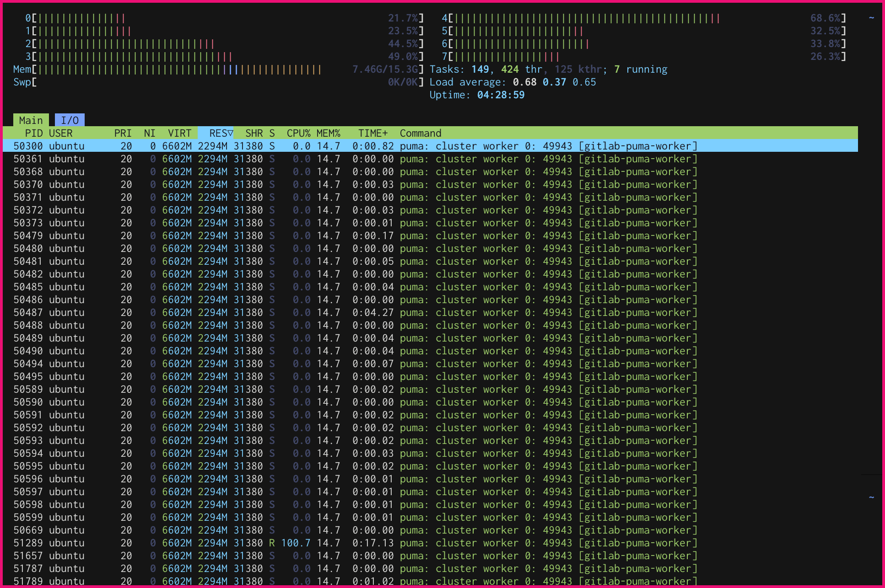The width and height of the screenshot is (885, 588).
Task: Select process row with PID 50370
Action: (430, 184)
